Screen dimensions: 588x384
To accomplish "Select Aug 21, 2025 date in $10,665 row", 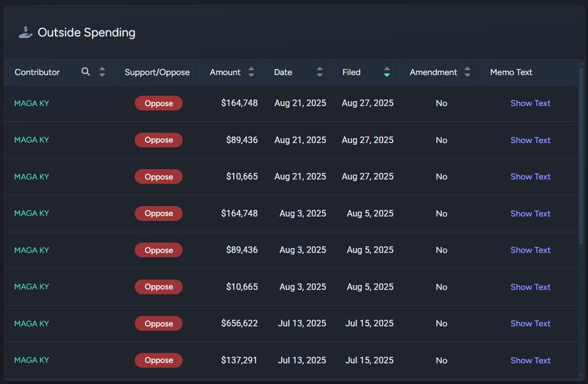I will pyautogui.click(x=300, y=176).
